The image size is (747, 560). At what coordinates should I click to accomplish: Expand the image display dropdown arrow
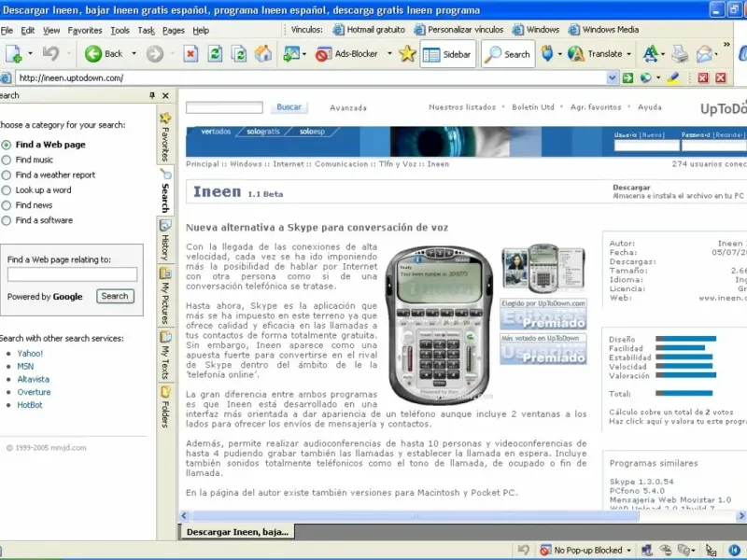[x=304, y=54]
